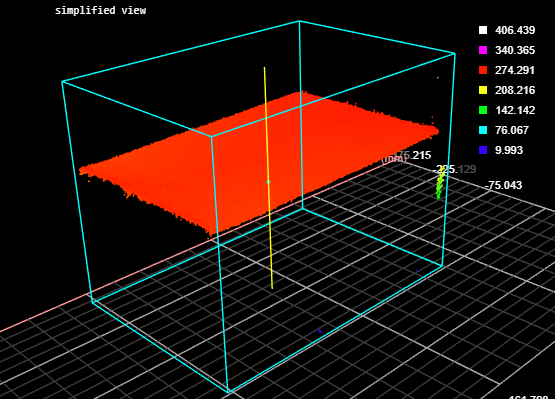The width and height of the screenshot is (555, 399).
Task: Click the bounding box bottom front corner
Action: click(228, 391)
